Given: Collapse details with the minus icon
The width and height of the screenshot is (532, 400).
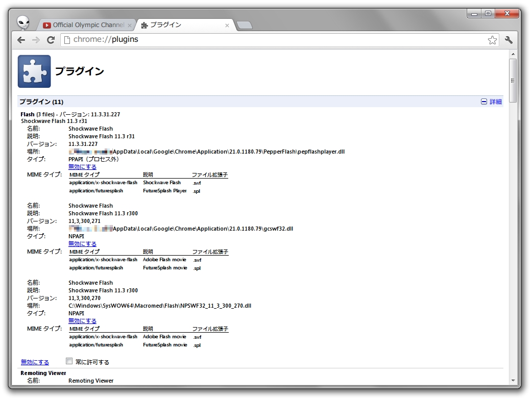Looking at the screenshot, I should (483, 102).
